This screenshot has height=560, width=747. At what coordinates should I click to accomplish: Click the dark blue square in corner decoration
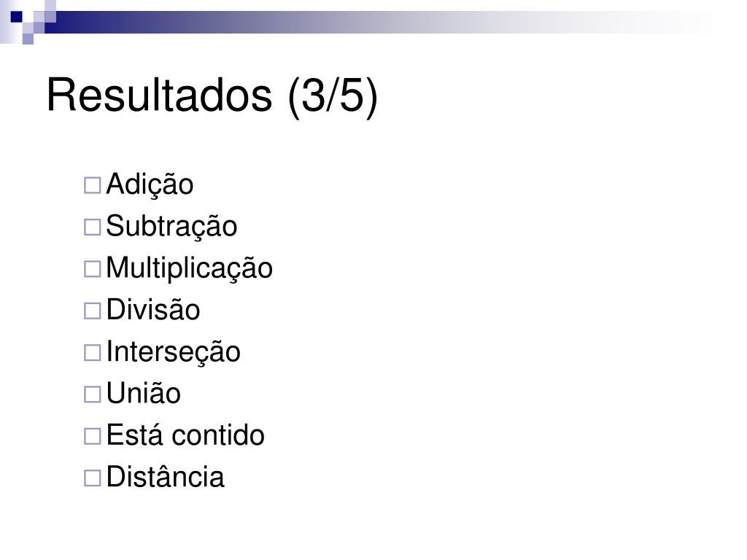click(17, 17)
